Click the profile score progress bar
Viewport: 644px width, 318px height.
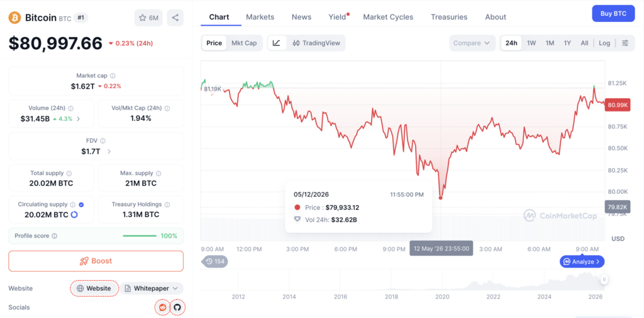pyautogui.click(x=140, y=236)
